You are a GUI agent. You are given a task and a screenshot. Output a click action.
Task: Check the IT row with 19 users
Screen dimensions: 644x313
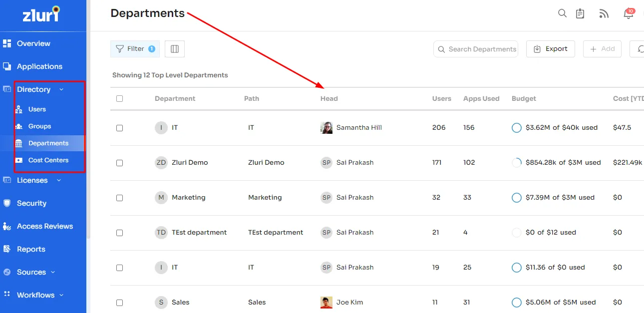pos(119,268)
